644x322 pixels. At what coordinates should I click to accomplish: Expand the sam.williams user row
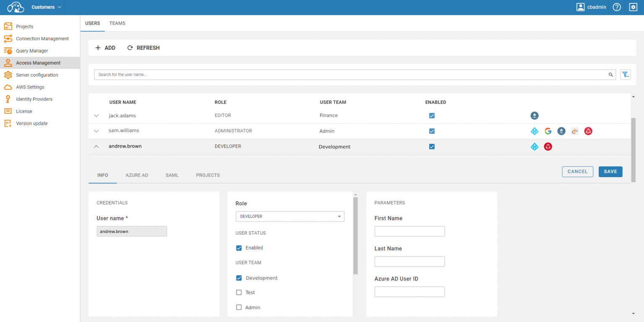[x=96, y=131]
